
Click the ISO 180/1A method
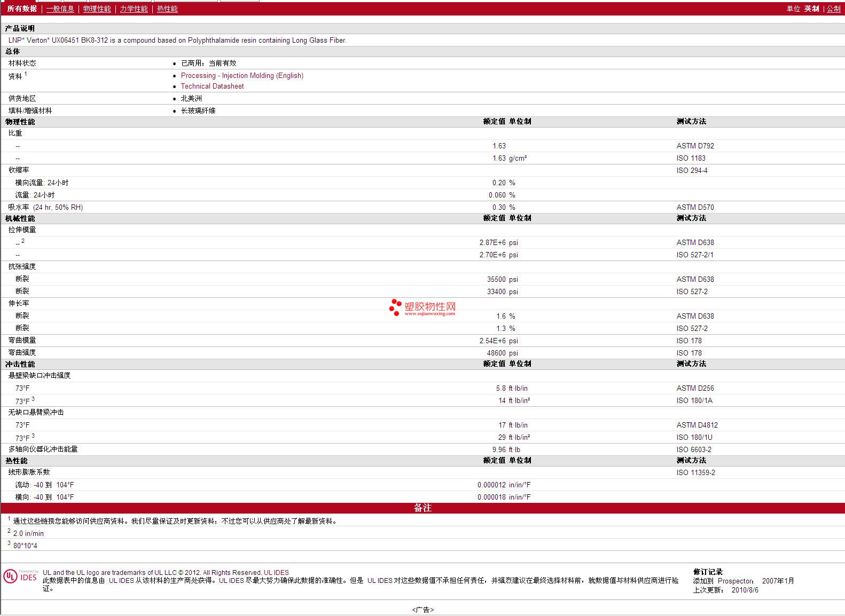click(x=694, y=400)
